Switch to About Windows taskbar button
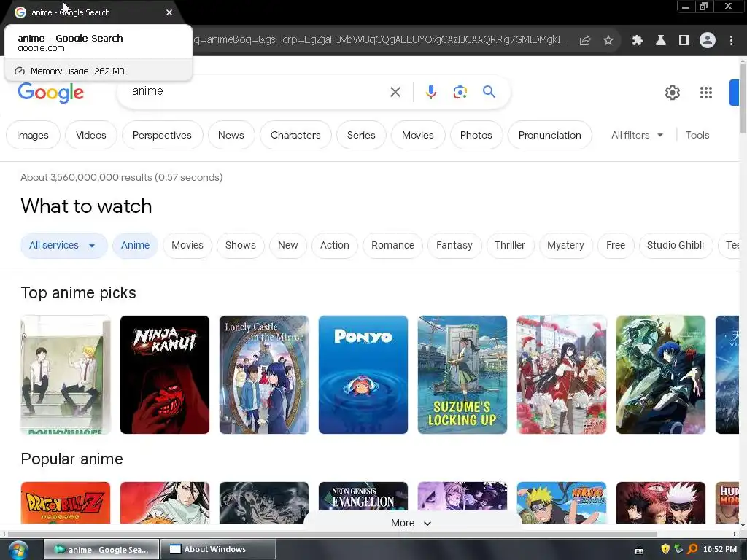Image resolution: width=747 pixels, height=560 pixels. click(x=218, y=550)
